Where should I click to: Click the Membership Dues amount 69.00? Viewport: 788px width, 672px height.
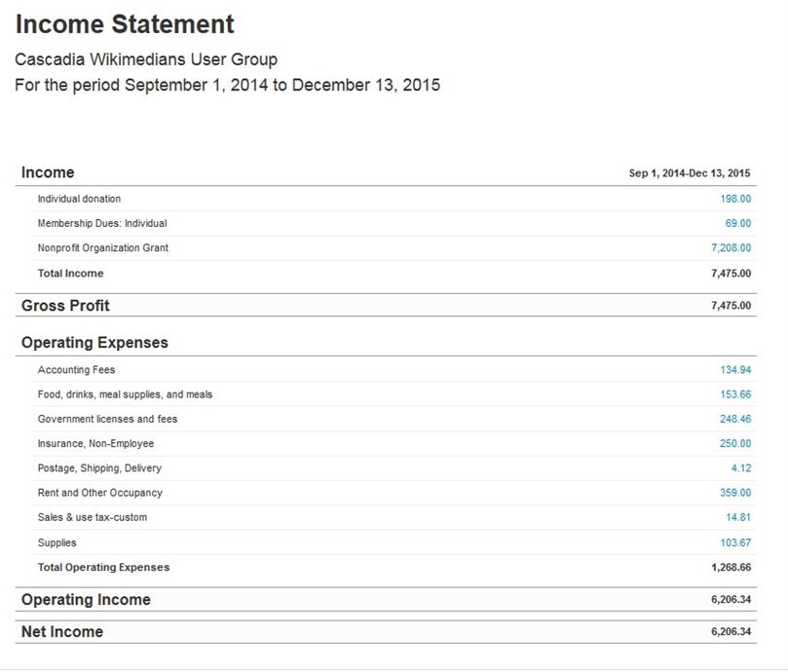[737, 223]
